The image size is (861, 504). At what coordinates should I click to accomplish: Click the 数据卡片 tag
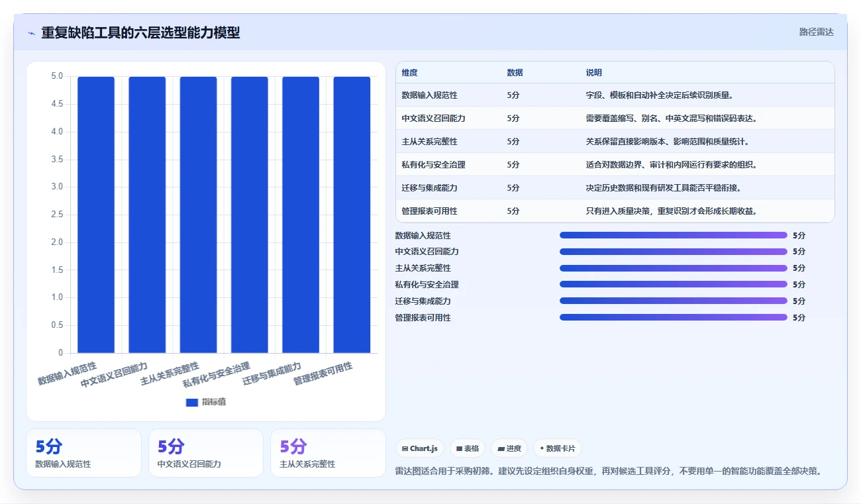coord(557,448)
